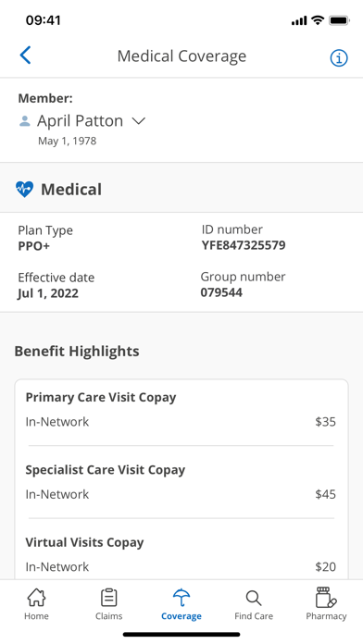Select the ID number YFE847325579
The image size is (363, 644).
(x=244, y=245)
